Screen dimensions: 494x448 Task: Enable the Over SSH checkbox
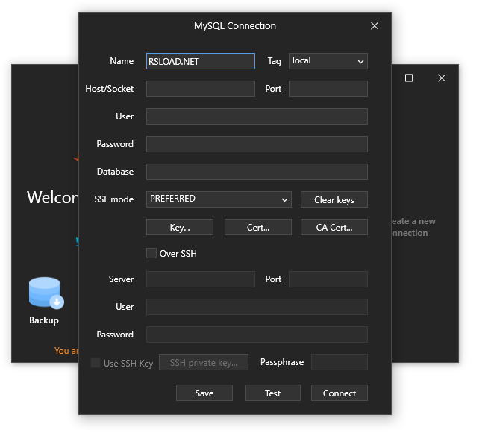151,253
